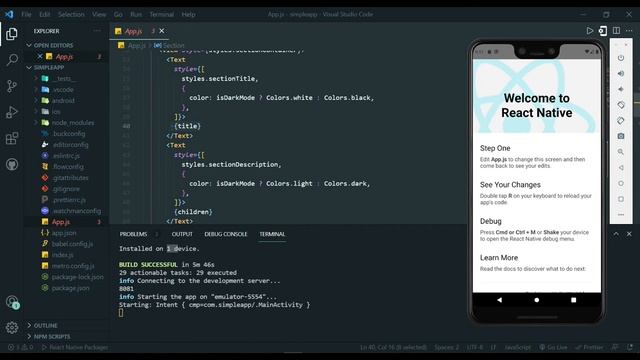This screenshot has width=640, height=360.
Task: Open the GitHub view icon
Action: point(12,164)
